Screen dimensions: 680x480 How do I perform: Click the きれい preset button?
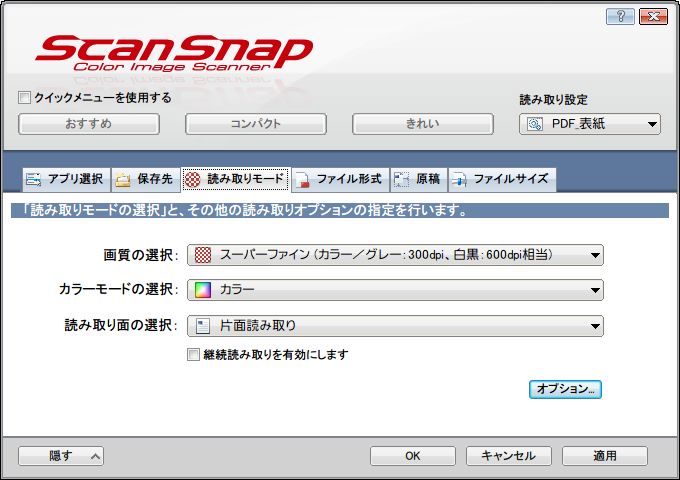tap(423, 124)
